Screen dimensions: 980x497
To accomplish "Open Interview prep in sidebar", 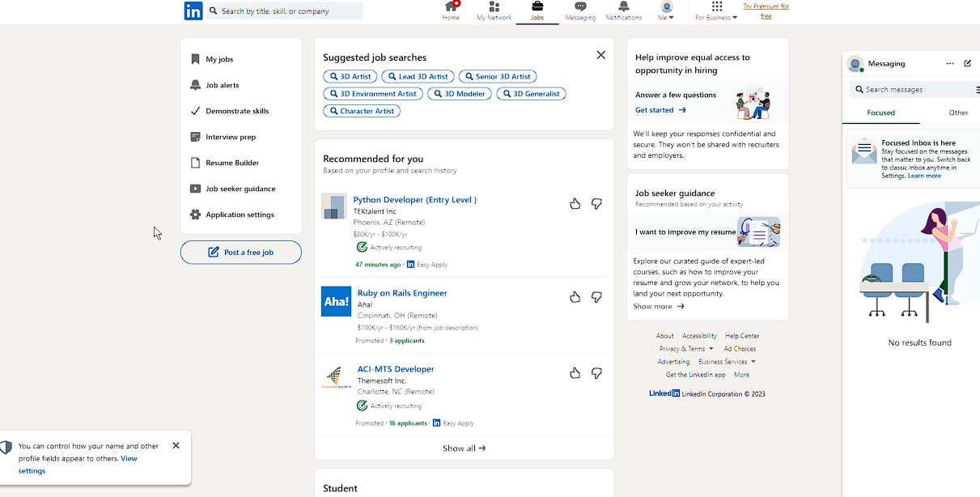I will 231,137.
